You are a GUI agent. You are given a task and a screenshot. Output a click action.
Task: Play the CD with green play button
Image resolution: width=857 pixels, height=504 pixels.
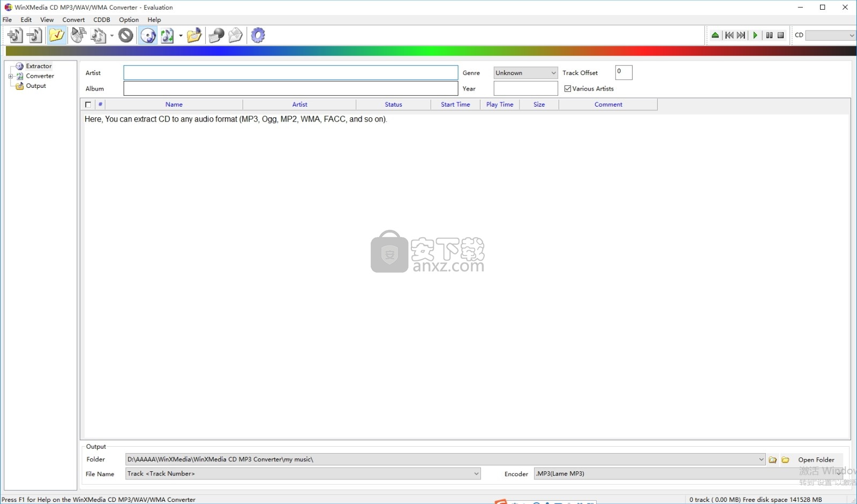(755, 35)
